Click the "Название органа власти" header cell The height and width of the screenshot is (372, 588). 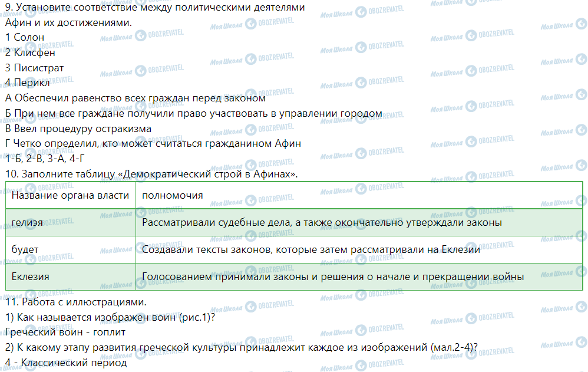click(x=70, y=195)
